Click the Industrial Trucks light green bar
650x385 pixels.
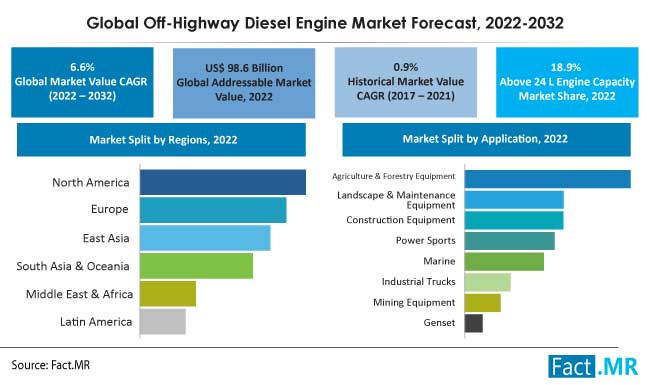pos(488,282)
